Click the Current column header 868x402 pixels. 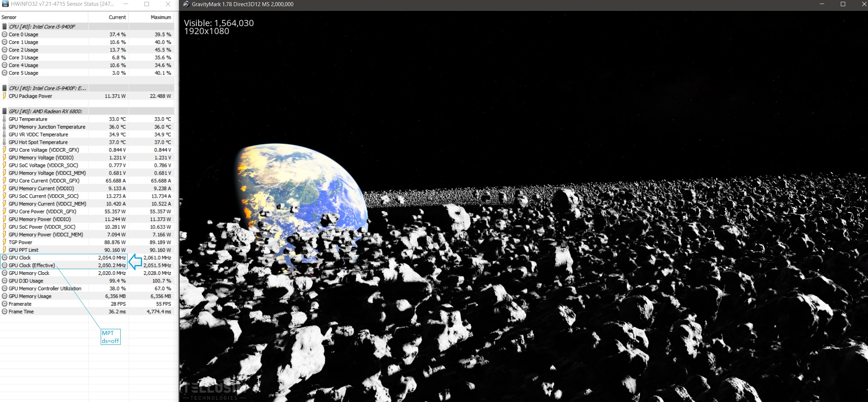(x=117, y=17)
